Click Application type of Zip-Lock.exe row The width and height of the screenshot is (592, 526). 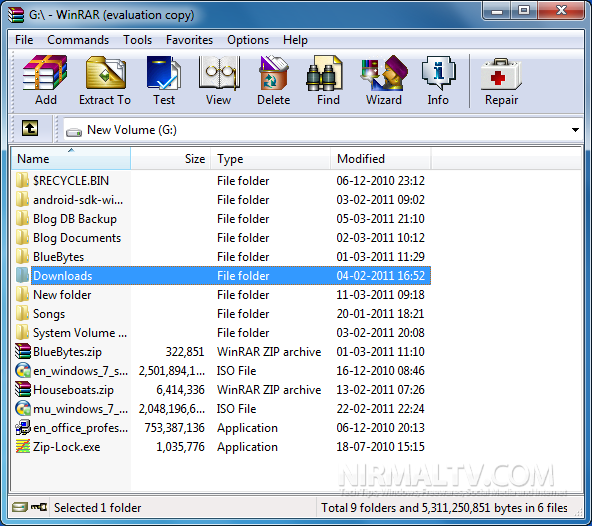pos(247,446)
